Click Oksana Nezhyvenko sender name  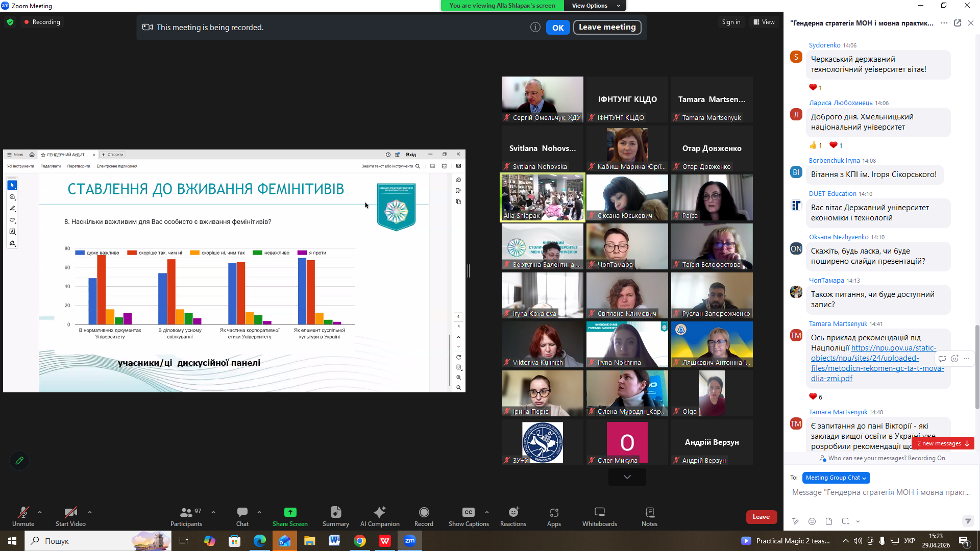(839, 237)
